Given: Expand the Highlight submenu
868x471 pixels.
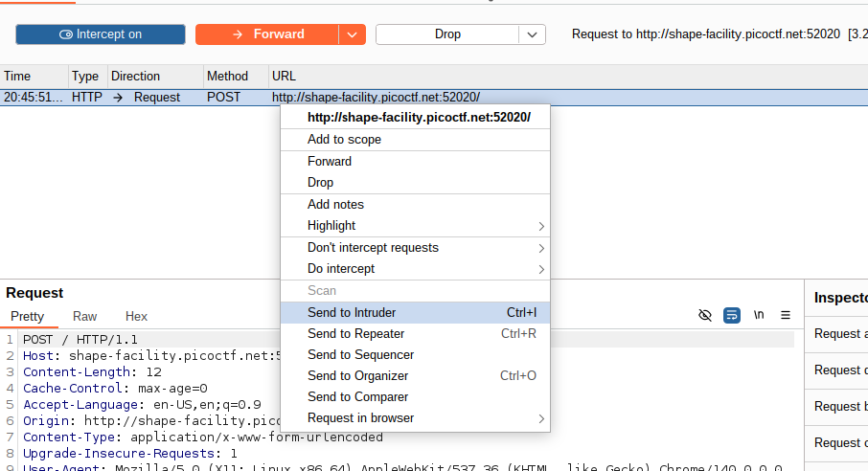Looking at the screenshot, I should click(331, 226).
